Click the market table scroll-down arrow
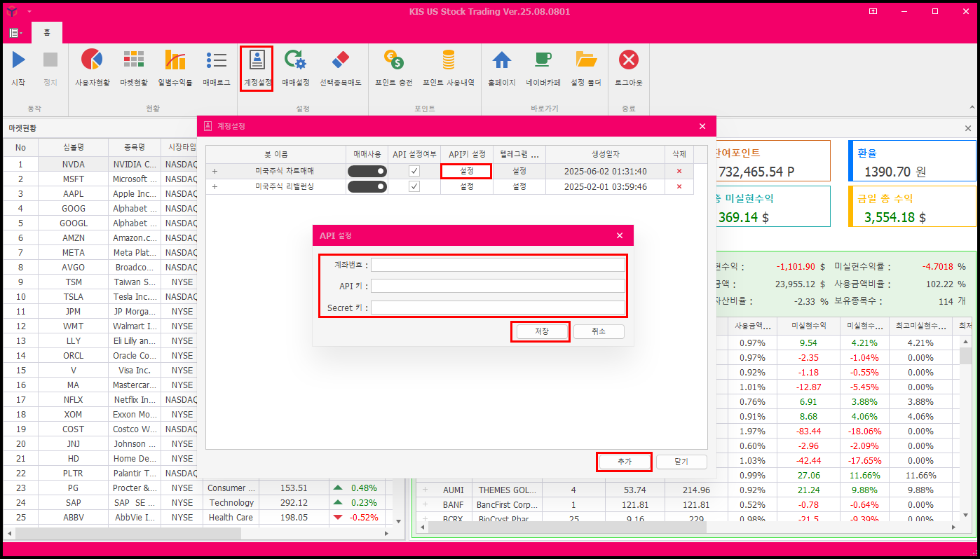 (x=399, y=521)
